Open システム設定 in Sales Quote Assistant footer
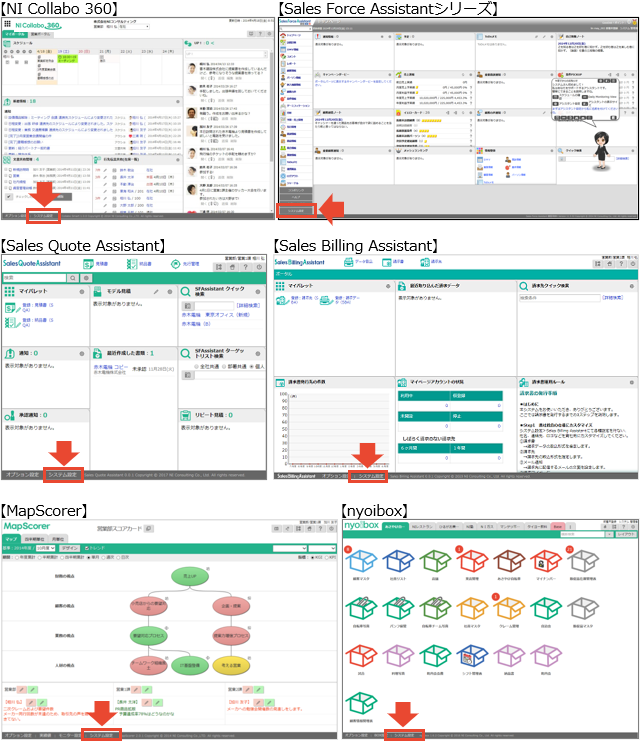 [x=63, y=475]
